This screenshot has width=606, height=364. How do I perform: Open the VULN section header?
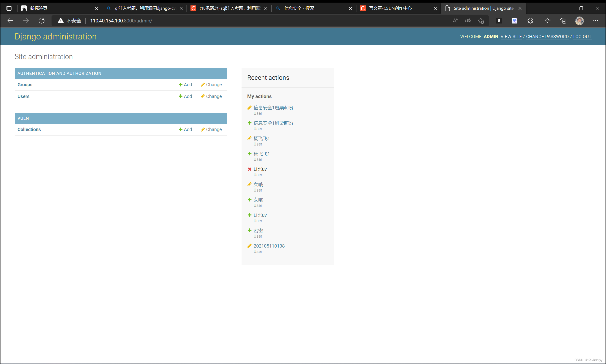23,118
